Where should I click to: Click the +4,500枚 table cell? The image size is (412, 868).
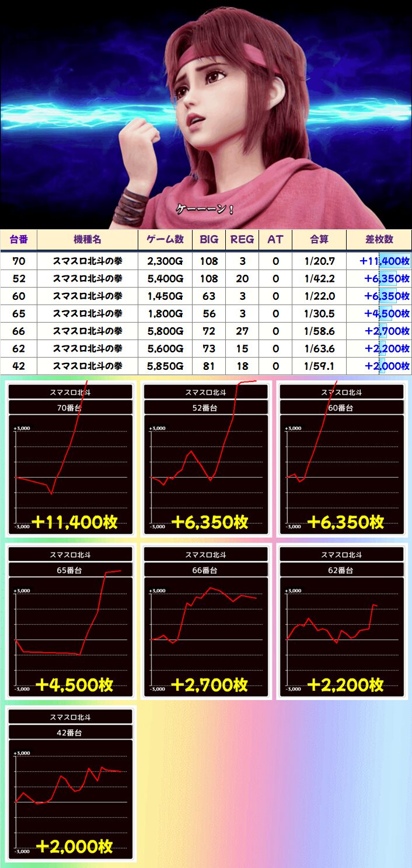379,314
